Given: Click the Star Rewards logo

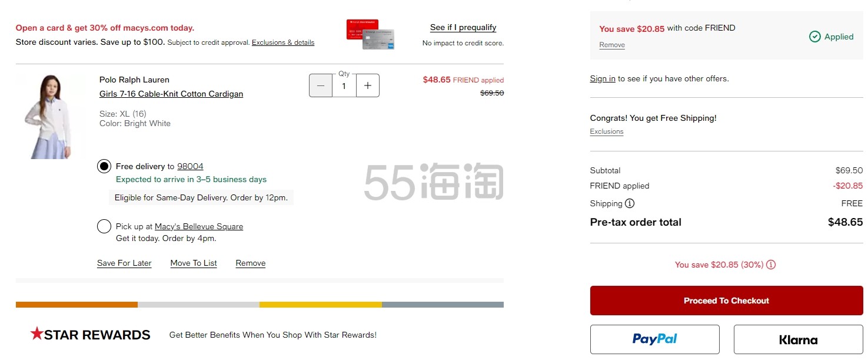Looking at the screenshot, I should [90, 335].
